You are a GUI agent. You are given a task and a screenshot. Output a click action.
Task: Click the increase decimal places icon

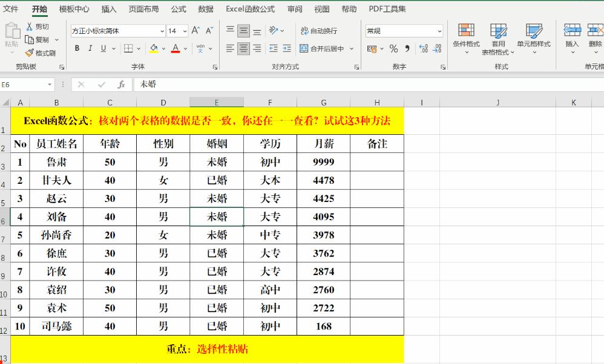pos(424,47)
